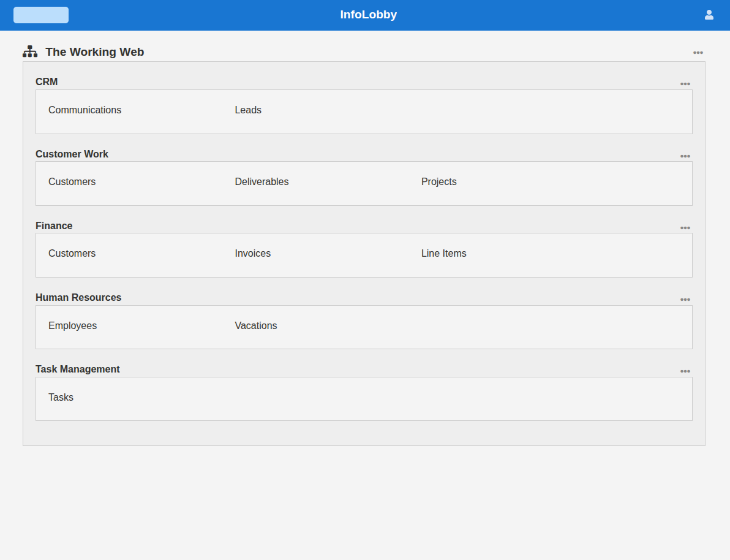Open the Leads table
This screenshot has width=730, height=560.
pos(248,110)
